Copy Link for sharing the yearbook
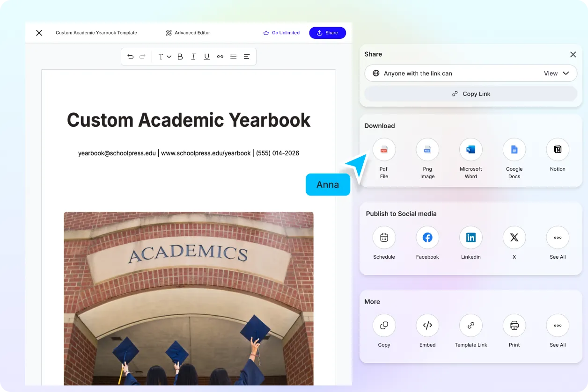This screenshot has width=588, height=392. coord(470,94)
